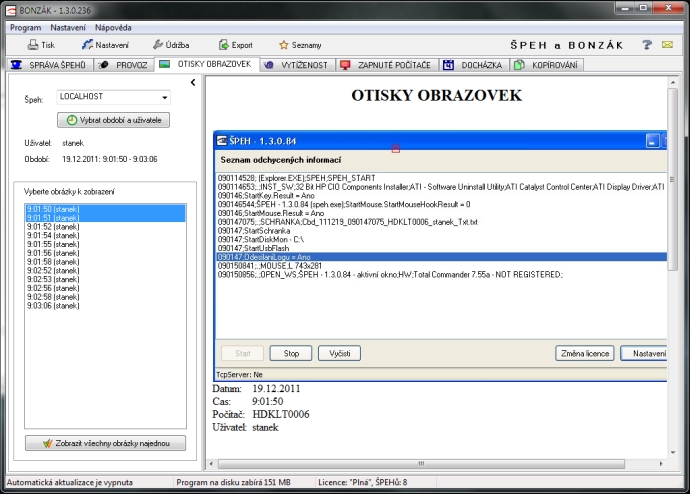Click the Export toolbar button
Viewport: 690px width, 494px height.
click(x=235, y=45)
